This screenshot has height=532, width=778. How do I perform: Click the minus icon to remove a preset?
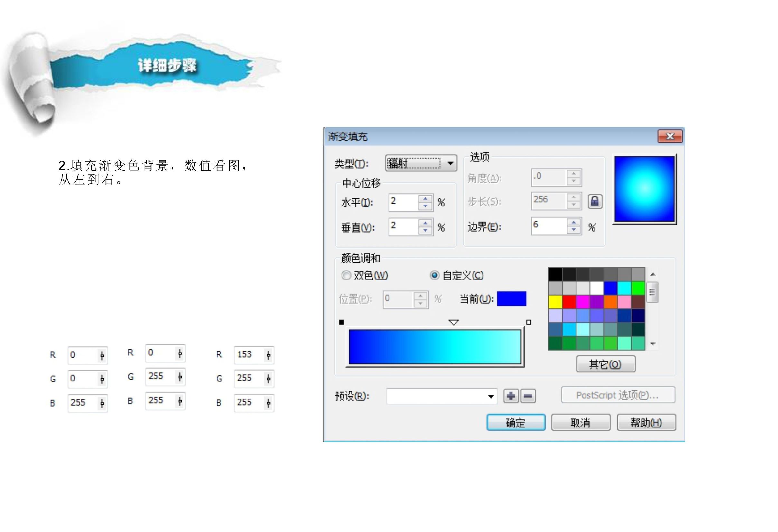pos(528,396)
